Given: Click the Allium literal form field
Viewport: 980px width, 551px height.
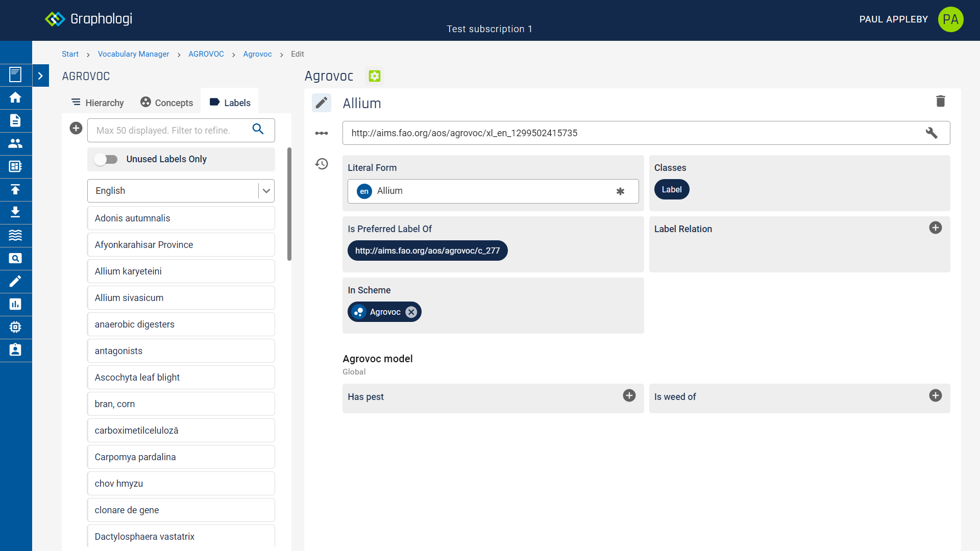Looking at the screenshot, I should tap(493, 191).
